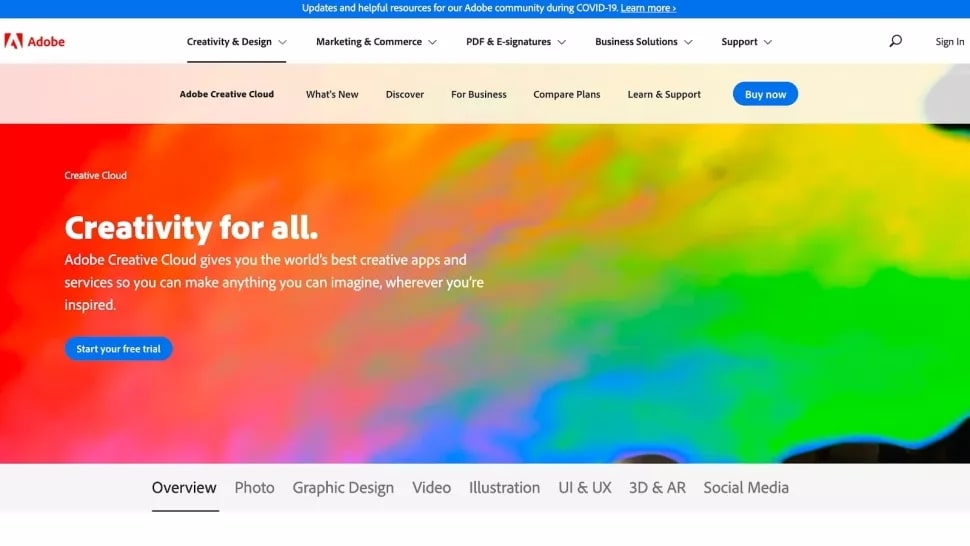This screenshot has width=970, height=546.
Task: Click the Creative Cloud breadcrumb text
Action: (95, 176)
